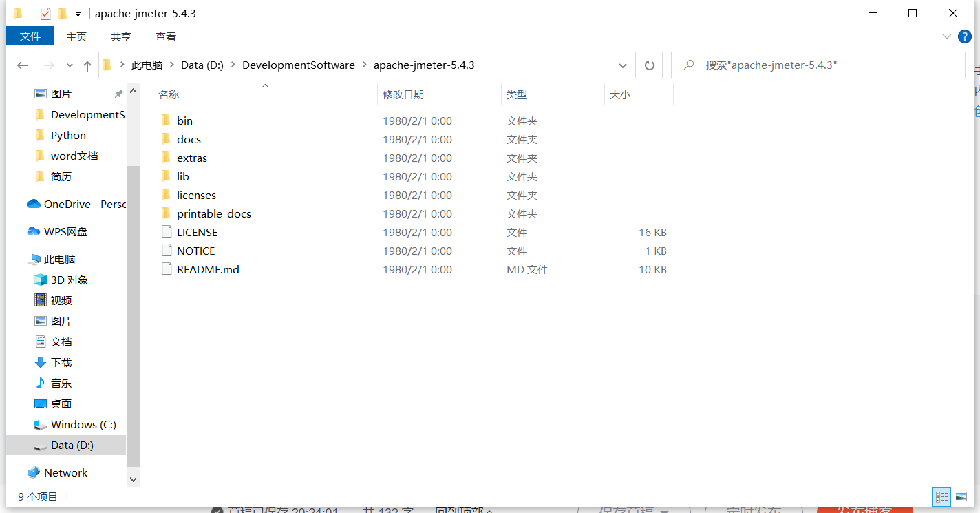Go back with the left arrow
980x513 pixels.
pyautogui.click(x=23, y=65)
